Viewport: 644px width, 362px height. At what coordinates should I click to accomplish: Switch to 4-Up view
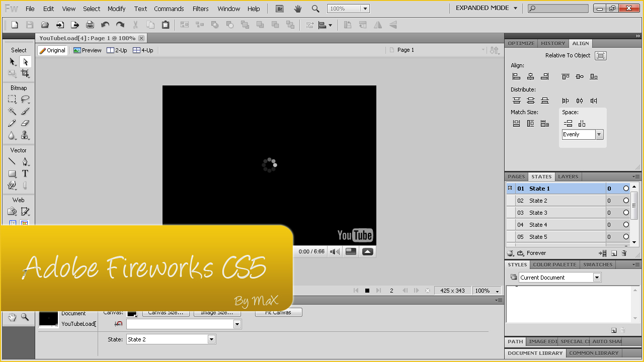tap(143, 50)
